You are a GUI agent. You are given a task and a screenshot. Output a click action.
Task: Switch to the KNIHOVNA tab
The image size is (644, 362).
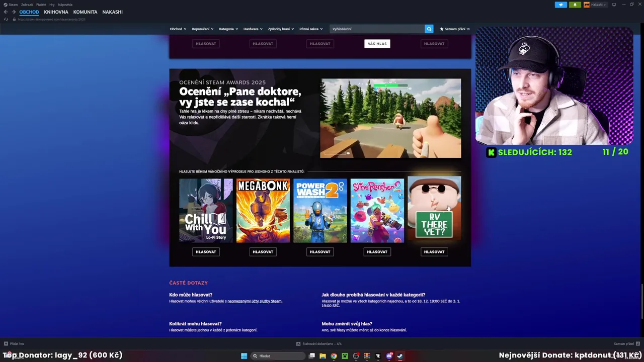[x=56, y=12]
